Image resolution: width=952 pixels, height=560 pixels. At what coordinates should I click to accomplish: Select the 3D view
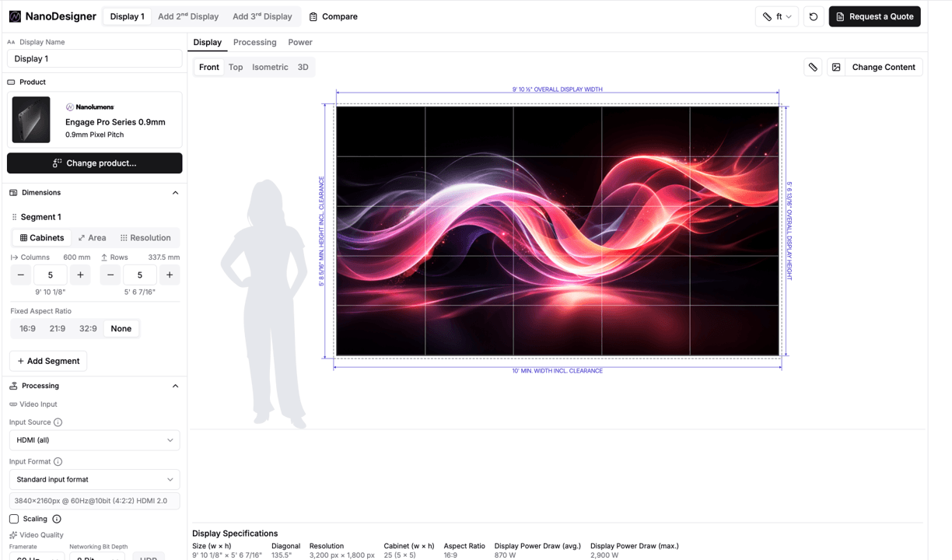pos(303,67)
